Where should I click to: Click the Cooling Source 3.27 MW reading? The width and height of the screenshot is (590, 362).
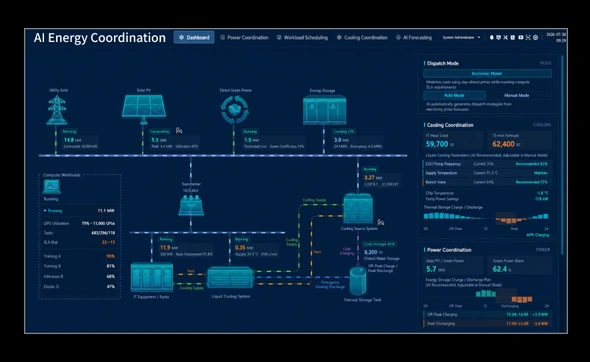tap(373, 177)
